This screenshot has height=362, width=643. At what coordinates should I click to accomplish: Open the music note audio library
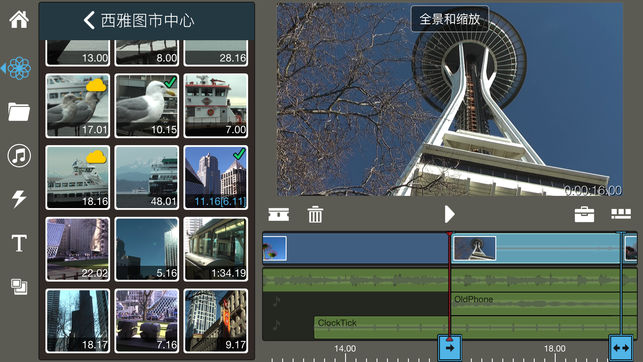coord(19,156)
